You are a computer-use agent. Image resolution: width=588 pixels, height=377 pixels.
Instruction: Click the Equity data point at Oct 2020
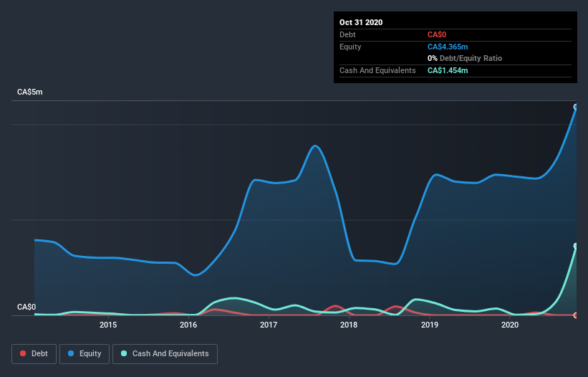click(576, 107)
